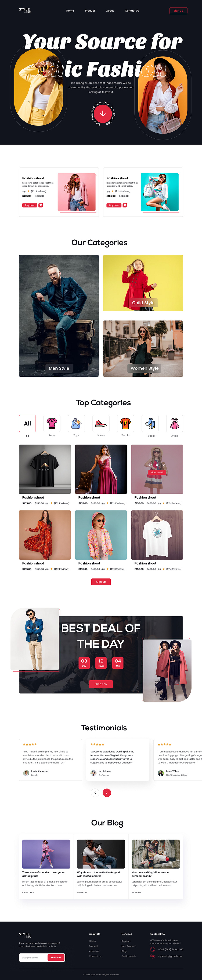Screen dimensions: 202x980
Task: Click the Shop now deal button
Action: click(101, 684)
